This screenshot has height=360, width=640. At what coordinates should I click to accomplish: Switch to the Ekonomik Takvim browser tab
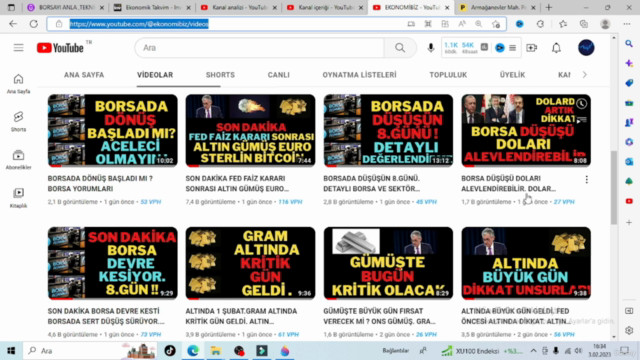[152, 7]
